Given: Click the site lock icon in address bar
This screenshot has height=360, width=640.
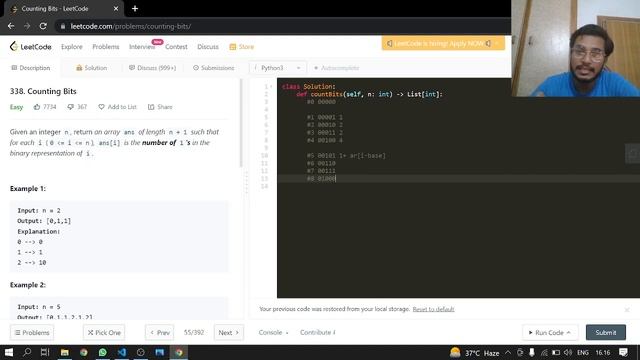Looking at the screenshot, I should click(x=62, y=27).
